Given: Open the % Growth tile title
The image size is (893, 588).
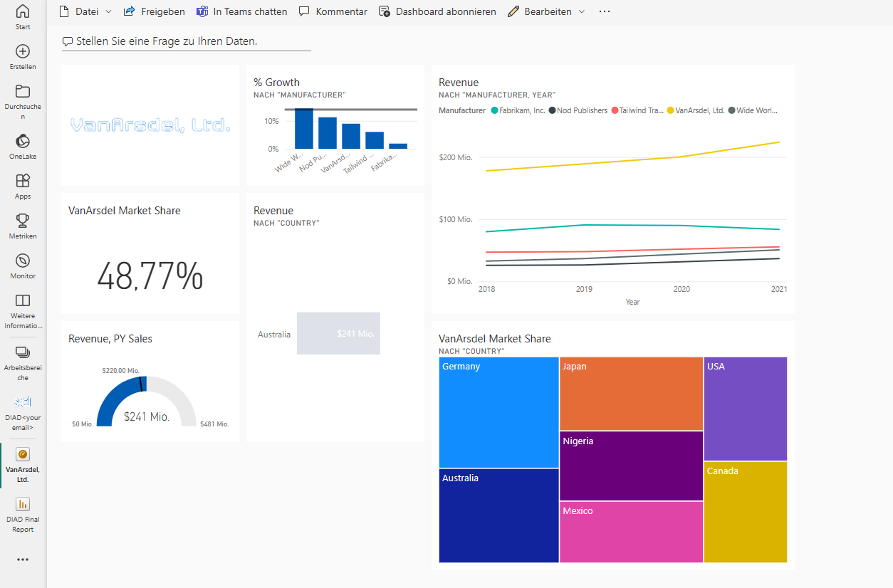Looking at the screenshot, I should click(x=276, y=83).
